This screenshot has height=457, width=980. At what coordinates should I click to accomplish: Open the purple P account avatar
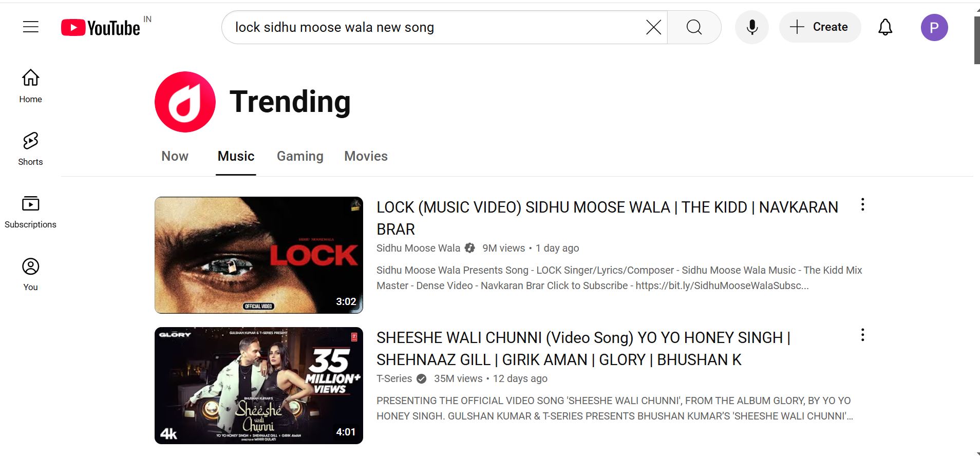(x=934, y=27)
